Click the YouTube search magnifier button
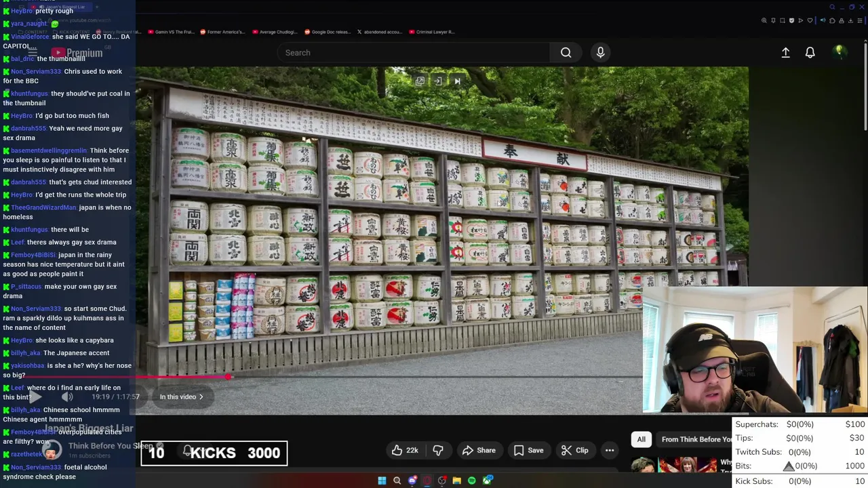868x488 pixels. coord(566,52)
